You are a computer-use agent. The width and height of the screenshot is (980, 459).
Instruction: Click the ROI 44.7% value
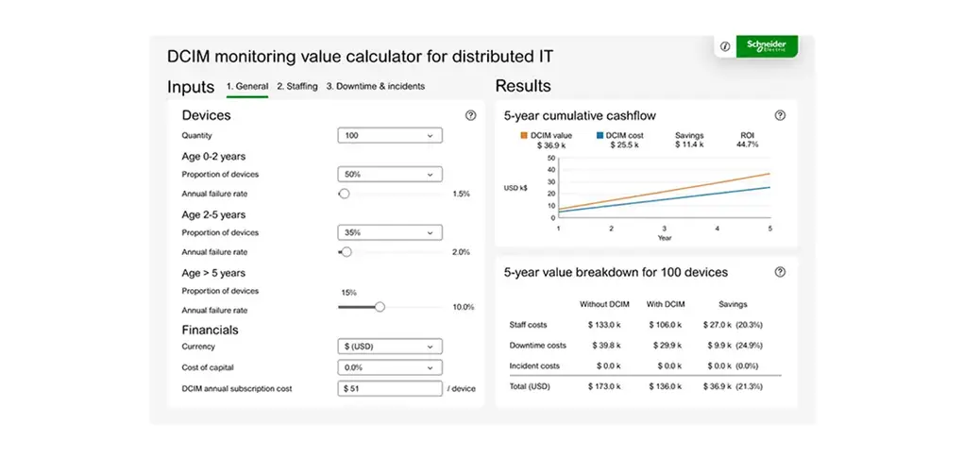tap(748, 144)
